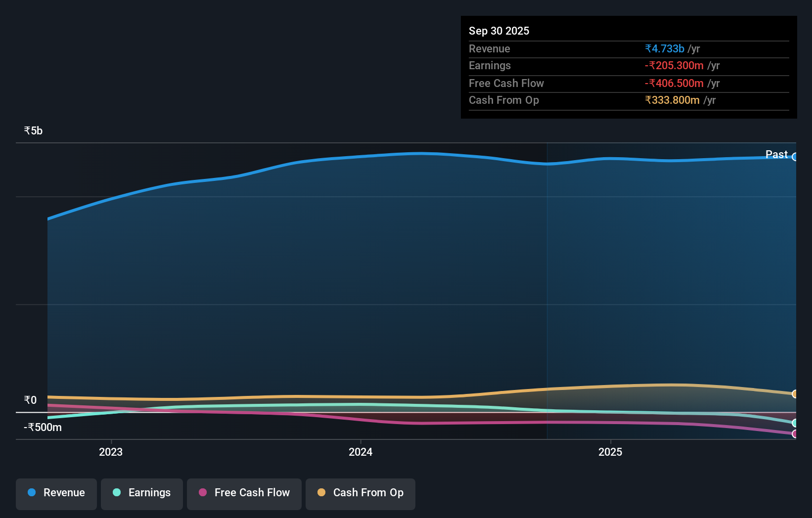Toggle visibility of the Revenue series
The height and width of the screenshot is (518, 812).
pyautogui.click(x=56, y=493)
